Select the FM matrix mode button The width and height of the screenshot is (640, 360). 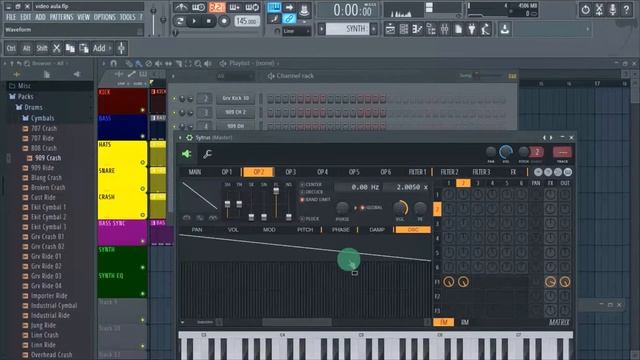click(x=444, y=322)
